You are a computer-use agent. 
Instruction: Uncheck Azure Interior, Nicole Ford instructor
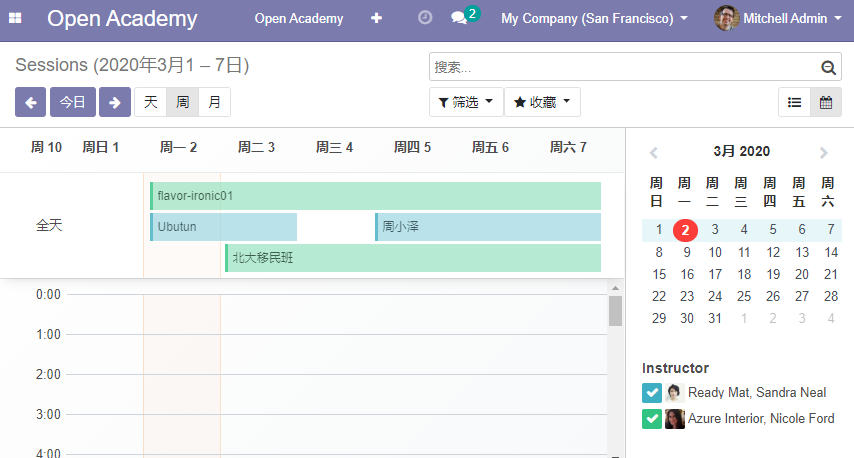(x=652, y=419)
